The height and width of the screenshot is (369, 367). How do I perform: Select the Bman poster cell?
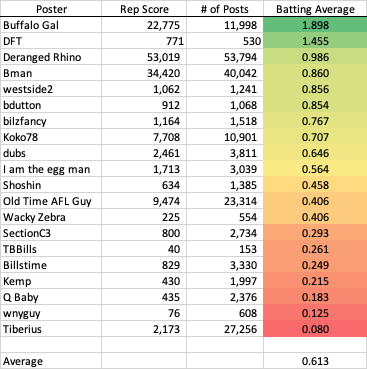(x=51, y=73)
